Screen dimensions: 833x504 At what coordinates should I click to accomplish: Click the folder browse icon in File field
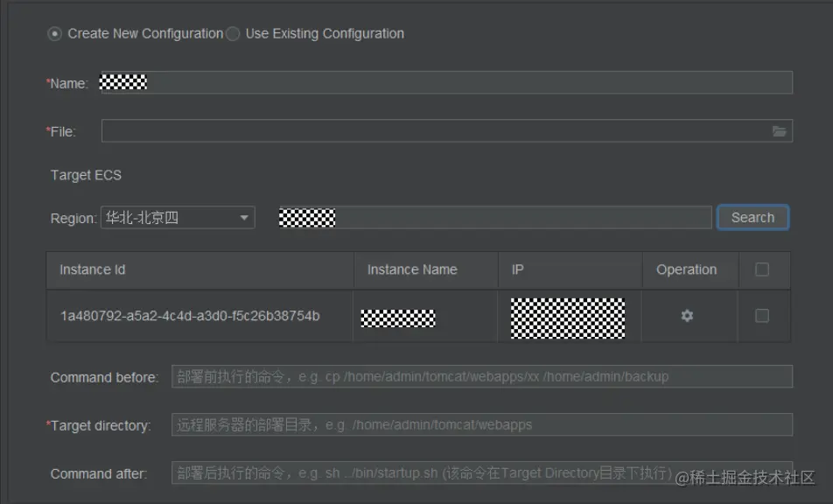pos(779,131)
